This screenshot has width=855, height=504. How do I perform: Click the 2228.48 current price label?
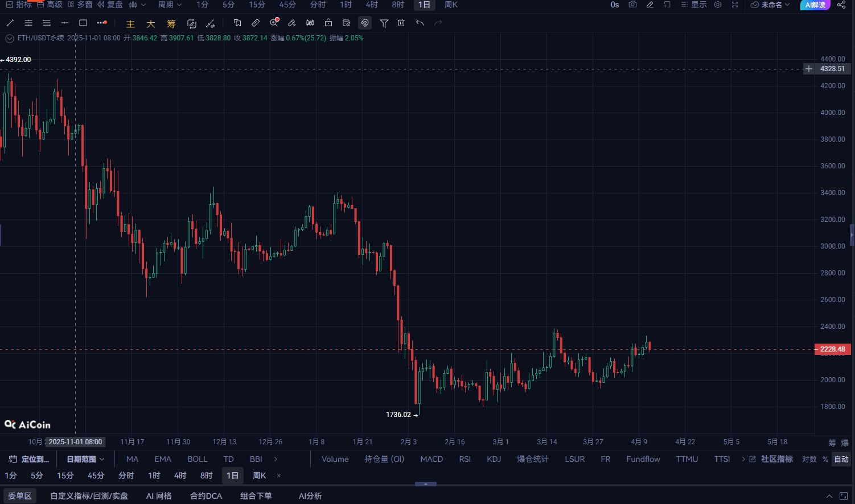[x=833, y=349]
